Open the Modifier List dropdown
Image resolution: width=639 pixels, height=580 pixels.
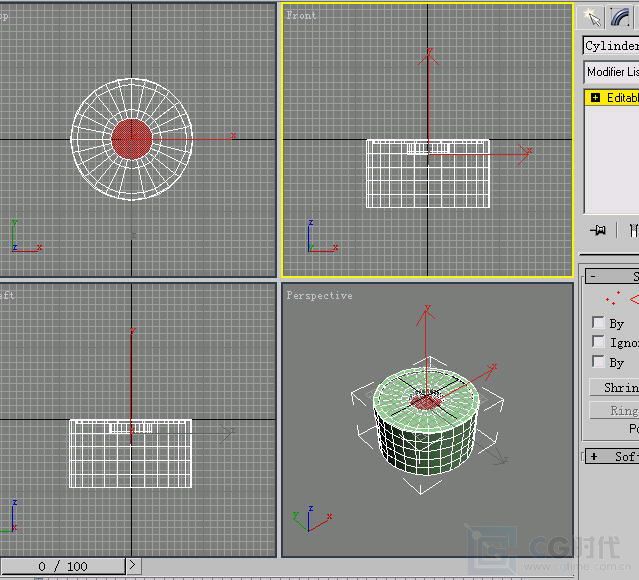coord(611,72)
